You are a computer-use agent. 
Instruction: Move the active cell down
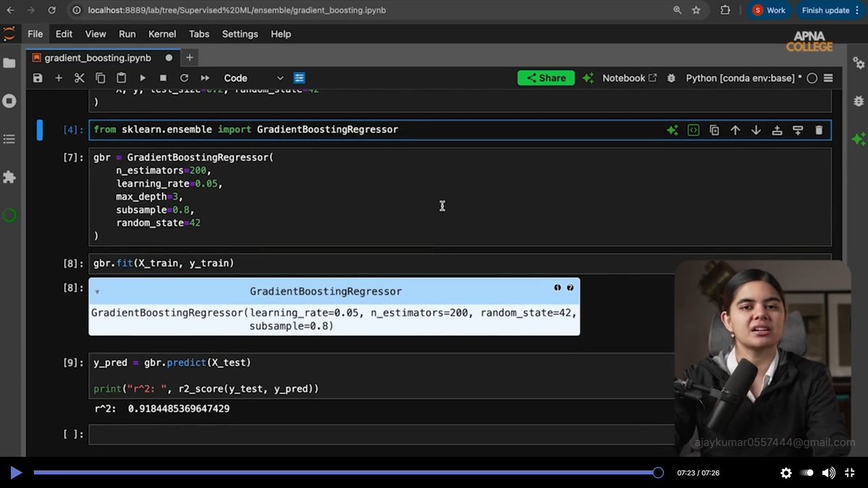pyautogui.click(x=757, y=130)
